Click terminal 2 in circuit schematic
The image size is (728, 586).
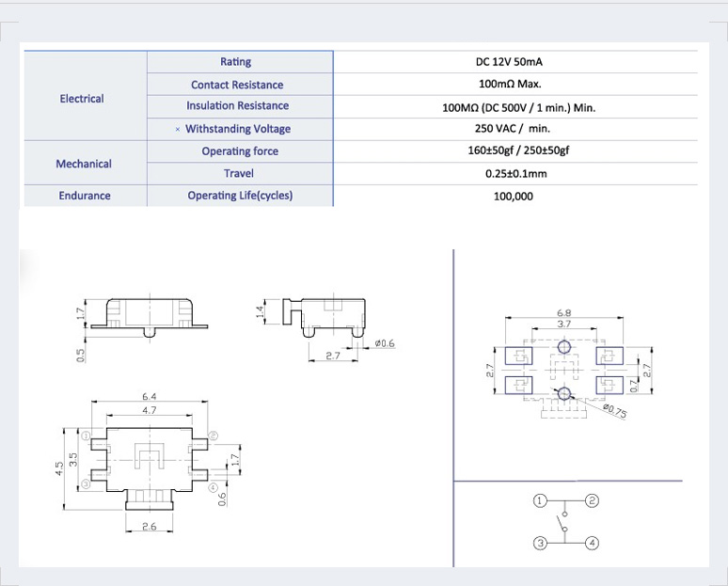click(592, 501)
